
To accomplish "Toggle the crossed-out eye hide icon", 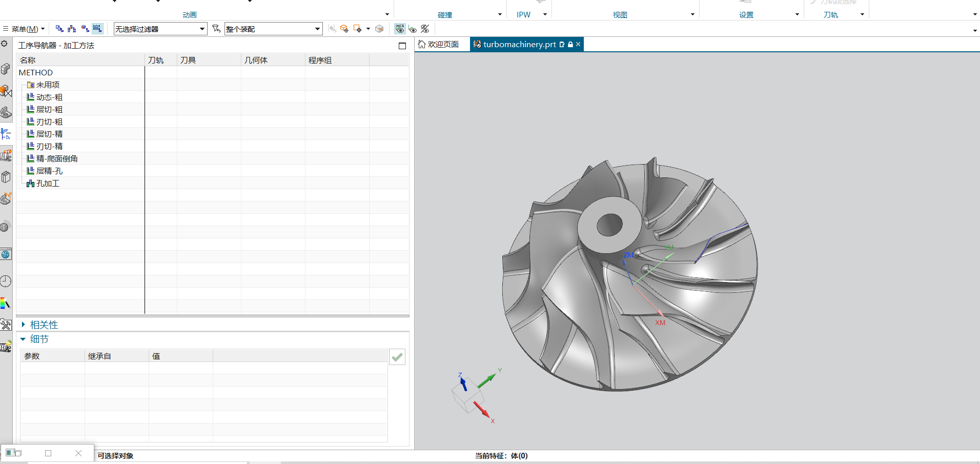I will pos(425,29).
